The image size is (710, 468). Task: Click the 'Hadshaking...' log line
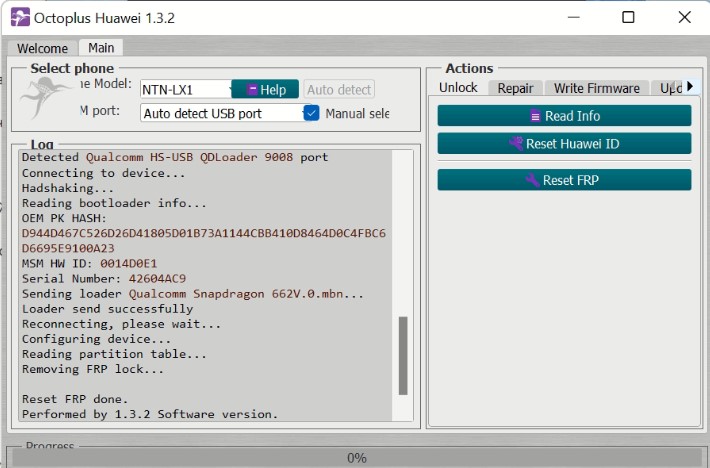[x=67, y=188]
